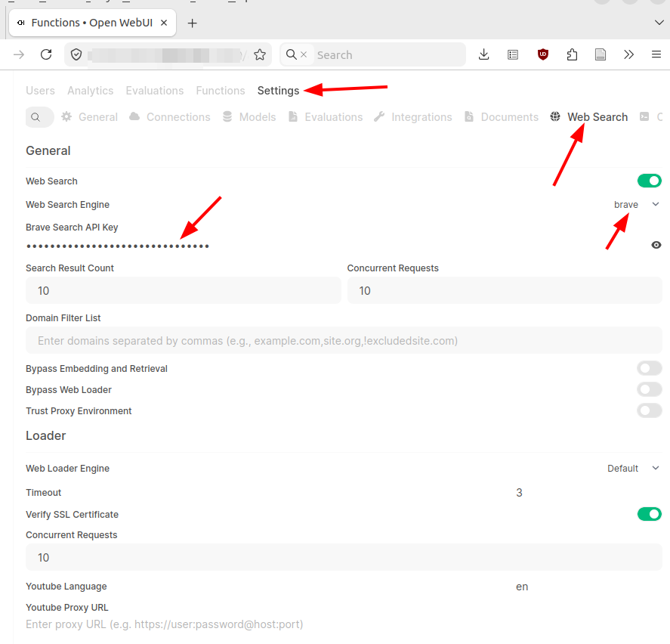Open the uBlock Origin extension icon
Screen dimensions: 670x644
click(542, 54)
